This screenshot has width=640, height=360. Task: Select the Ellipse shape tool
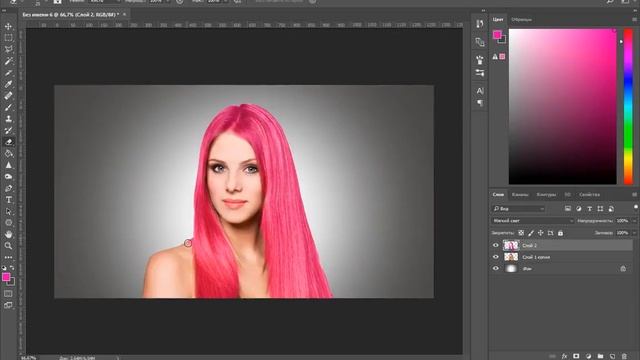coord(8,223)
